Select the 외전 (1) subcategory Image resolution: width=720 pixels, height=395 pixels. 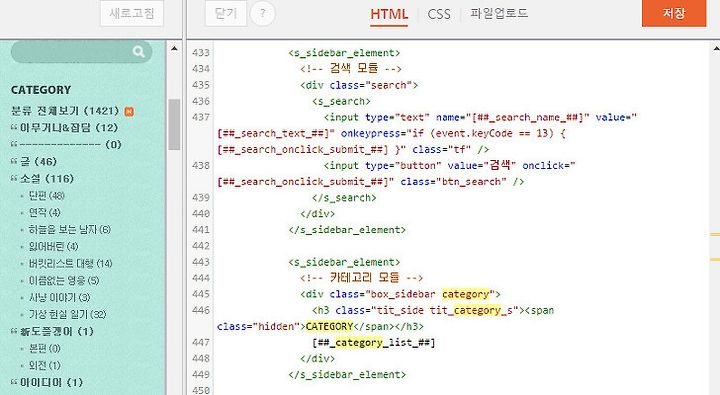[x=45, y=366]
